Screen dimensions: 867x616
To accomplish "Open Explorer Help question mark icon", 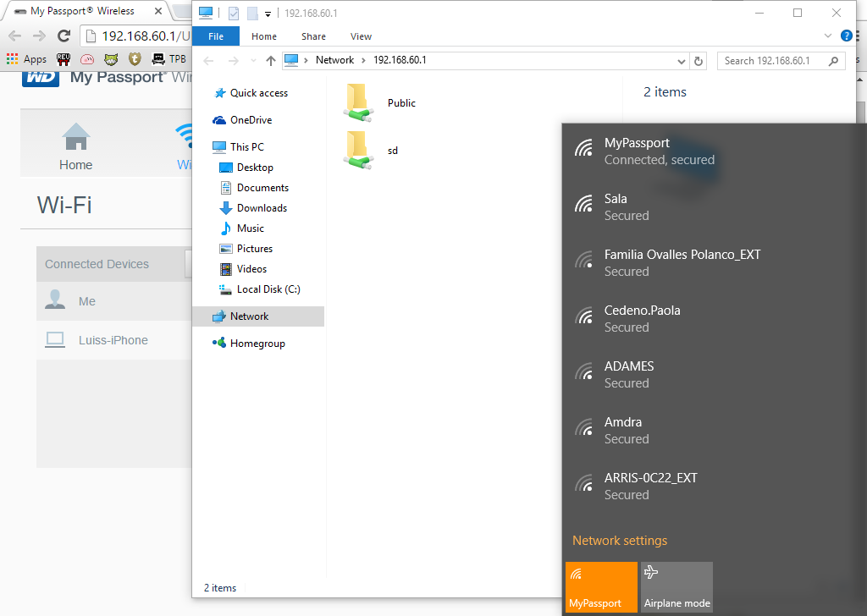I will (x=847, y=36).
